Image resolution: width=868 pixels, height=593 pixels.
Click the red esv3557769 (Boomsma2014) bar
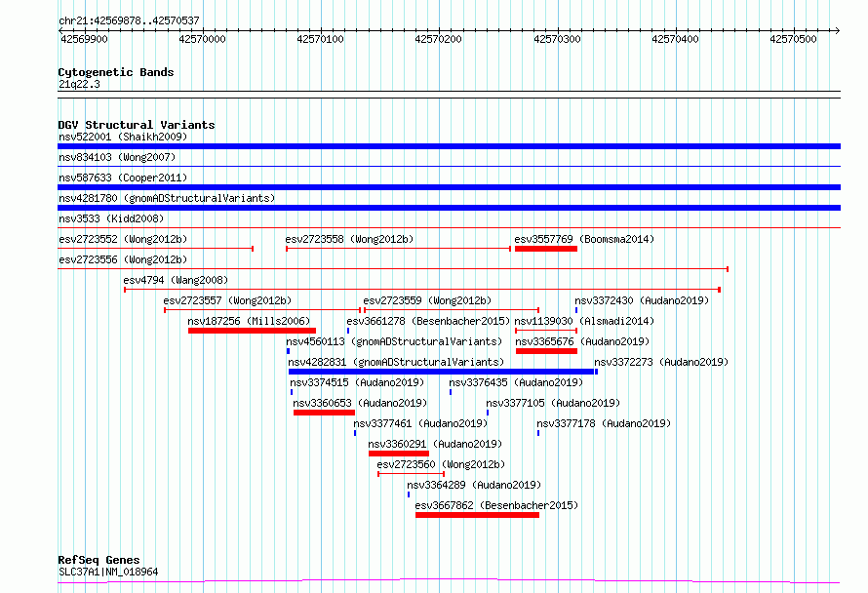pyautogui.click(x=546, y=249)
